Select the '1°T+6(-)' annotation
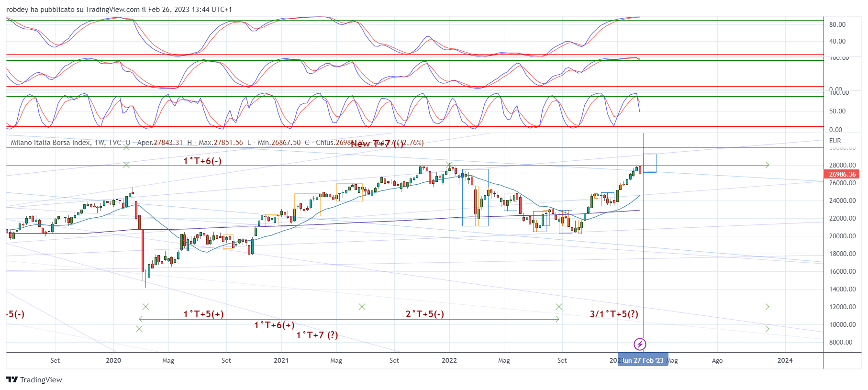The width and height of the screenshot is (868, 390). pyautogui.click(x=202, y=161)
